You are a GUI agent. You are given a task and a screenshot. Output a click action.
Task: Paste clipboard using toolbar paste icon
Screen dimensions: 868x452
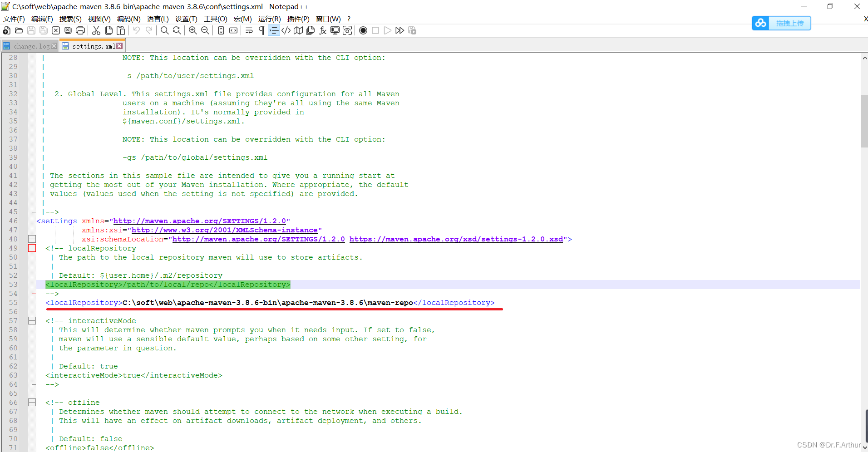(x=121, y=30)
